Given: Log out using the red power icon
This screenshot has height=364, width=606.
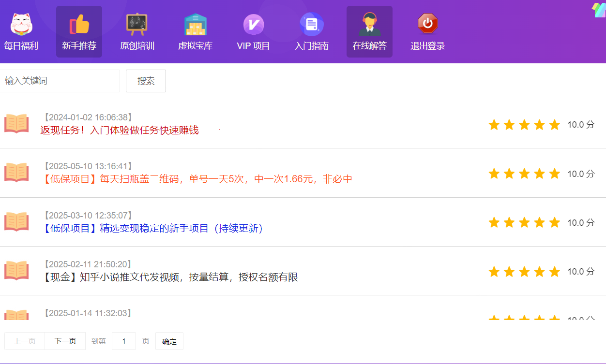Looking at the screenshot, I should 427,24.
